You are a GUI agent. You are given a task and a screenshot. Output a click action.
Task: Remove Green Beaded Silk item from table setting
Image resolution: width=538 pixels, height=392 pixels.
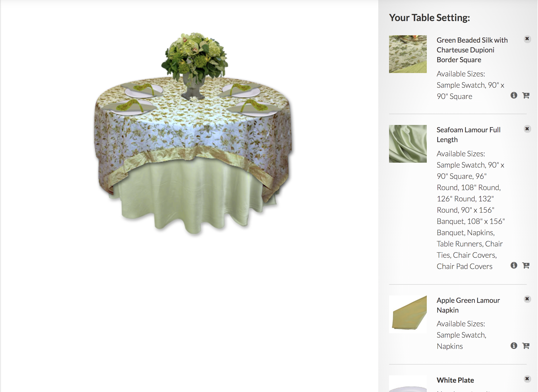[527, 39]
